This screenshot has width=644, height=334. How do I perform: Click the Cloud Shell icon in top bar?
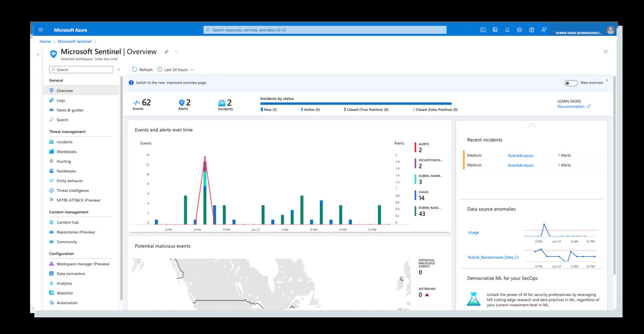(482, 30)
